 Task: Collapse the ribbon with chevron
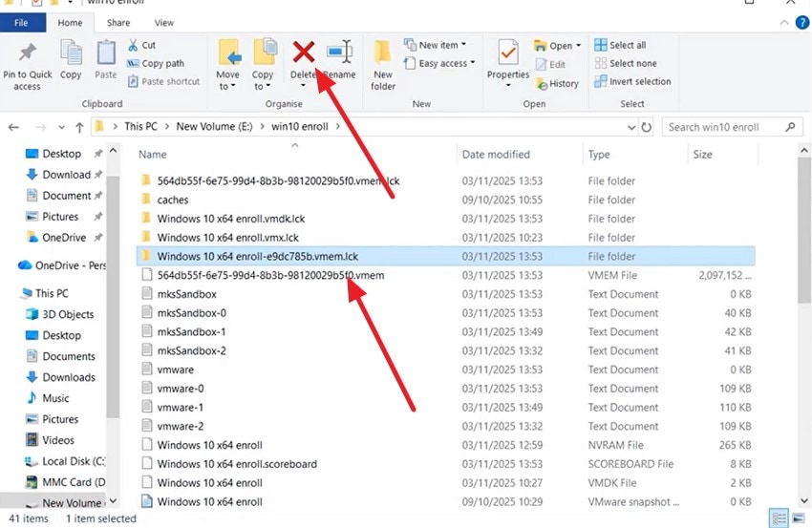click(x=784, y=22)
